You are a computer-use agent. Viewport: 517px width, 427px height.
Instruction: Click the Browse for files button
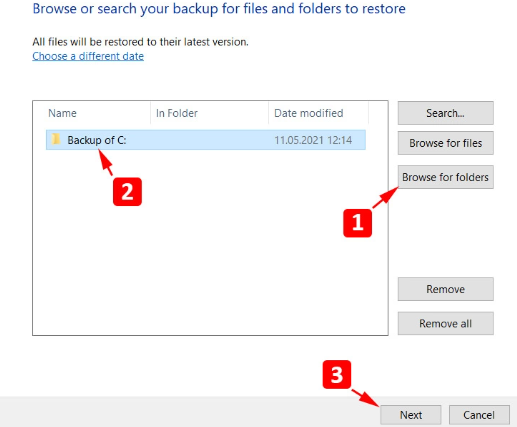445,143
